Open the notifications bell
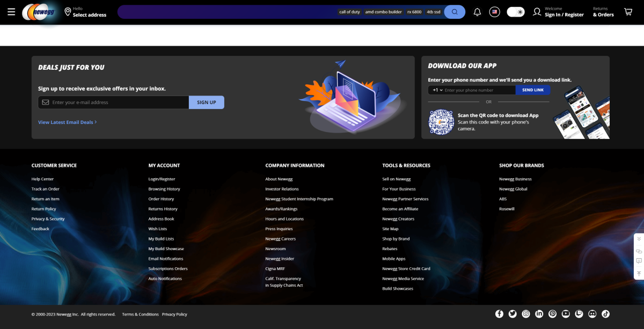644x329 pixels. pos(477,12)
